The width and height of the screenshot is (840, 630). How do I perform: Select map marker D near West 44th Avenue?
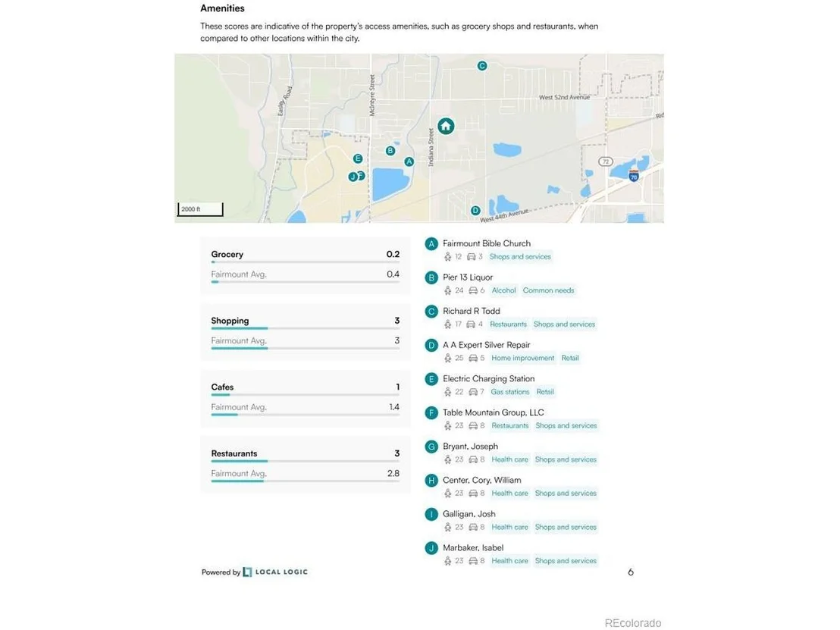(475, 211)
